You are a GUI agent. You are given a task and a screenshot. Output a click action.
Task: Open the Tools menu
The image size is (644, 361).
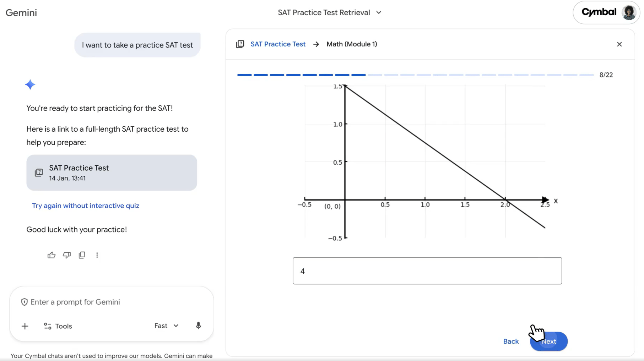[x=58, y=326]
